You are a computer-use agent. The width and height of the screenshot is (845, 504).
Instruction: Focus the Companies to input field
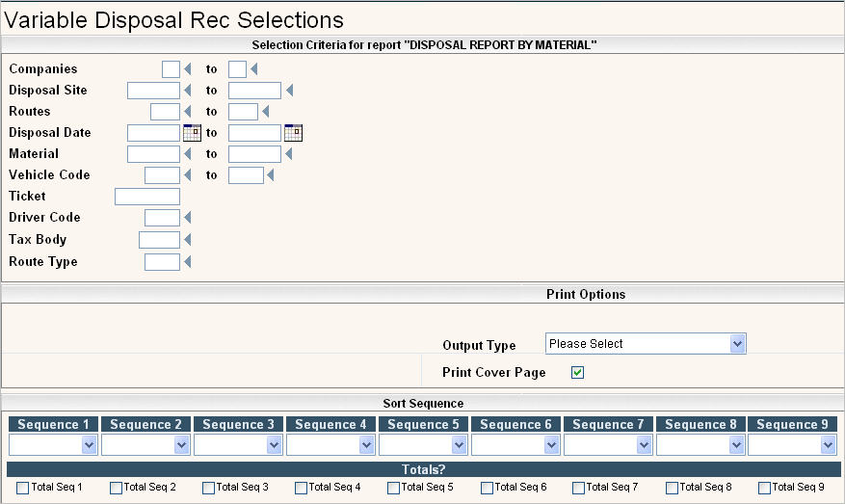[238, 69]
